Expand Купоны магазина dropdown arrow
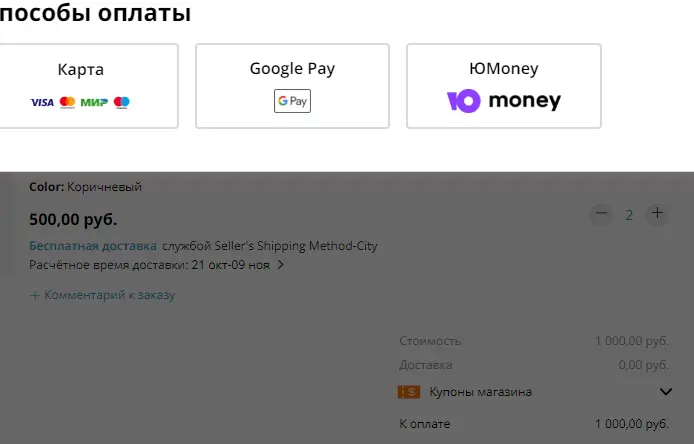The image size is (694, 444). pos(666,392)
